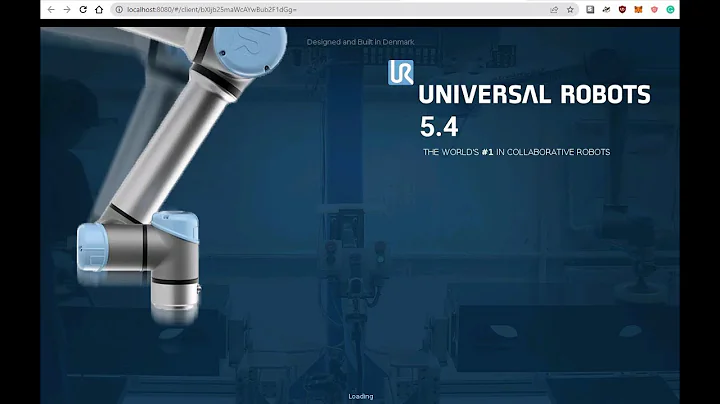
Task: Go back using the browser back arrow
Action: 51,10
